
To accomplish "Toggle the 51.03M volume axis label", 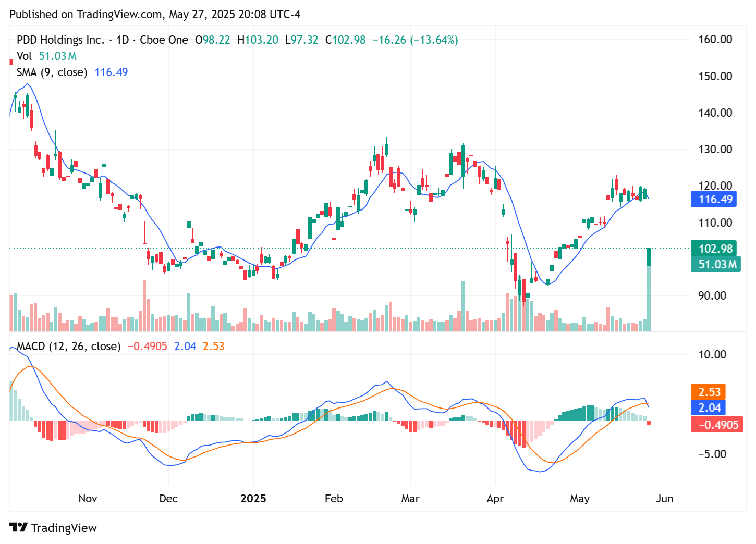I will pyautogui.click(x=716, y=265).
